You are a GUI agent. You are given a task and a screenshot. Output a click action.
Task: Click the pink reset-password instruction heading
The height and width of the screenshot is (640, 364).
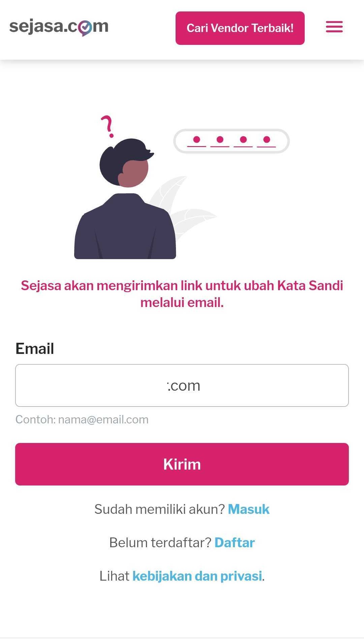pyautogui.click(x=182, y=294)
